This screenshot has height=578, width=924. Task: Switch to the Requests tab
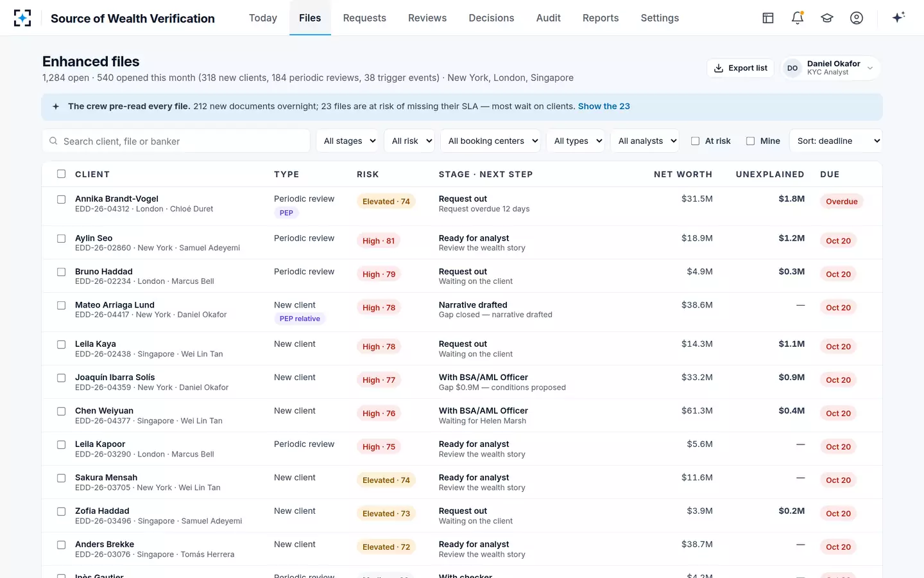click(x=364, y=18)
